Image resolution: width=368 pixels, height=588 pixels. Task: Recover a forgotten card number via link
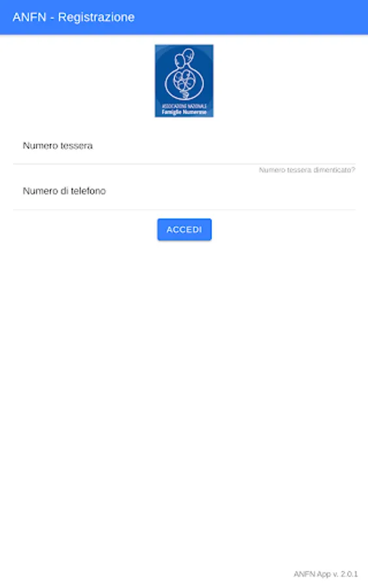pyautogui.click(x=307, y=171)
